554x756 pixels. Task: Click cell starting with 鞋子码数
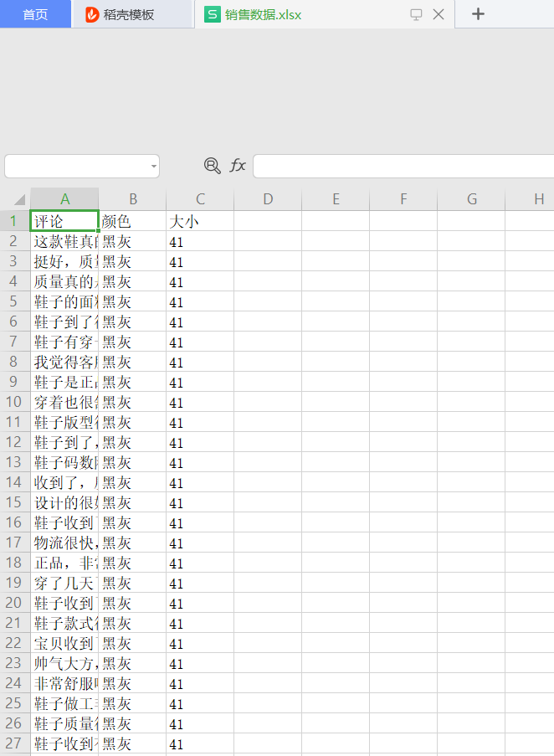point(64,462)
